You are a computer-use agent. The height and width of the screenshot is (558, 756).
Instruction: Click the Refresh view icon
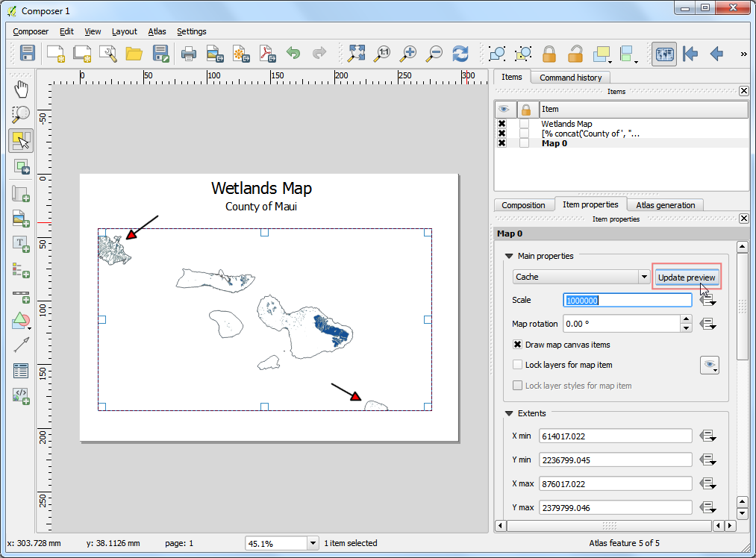pyautogui.click(x=460, y=54)
